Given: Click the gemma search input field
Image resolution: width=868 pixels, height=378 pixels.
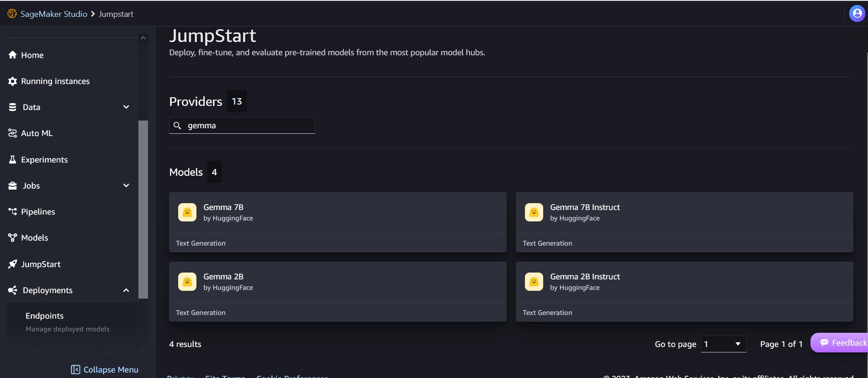Looking at the screenshot, I should (242, 126).
